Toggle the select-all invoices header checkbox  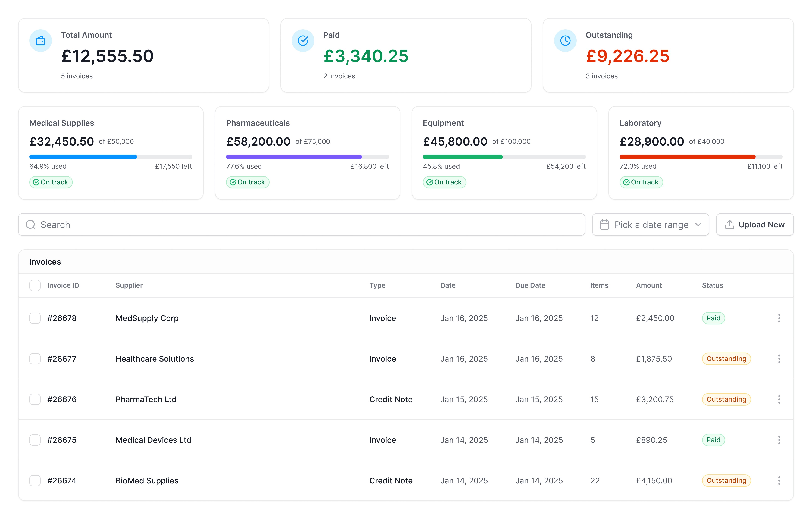35,285
